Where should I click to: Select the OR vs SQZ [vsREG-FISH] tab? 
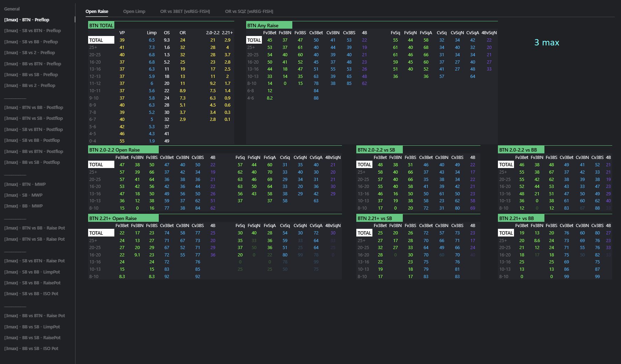click(249, 12)
